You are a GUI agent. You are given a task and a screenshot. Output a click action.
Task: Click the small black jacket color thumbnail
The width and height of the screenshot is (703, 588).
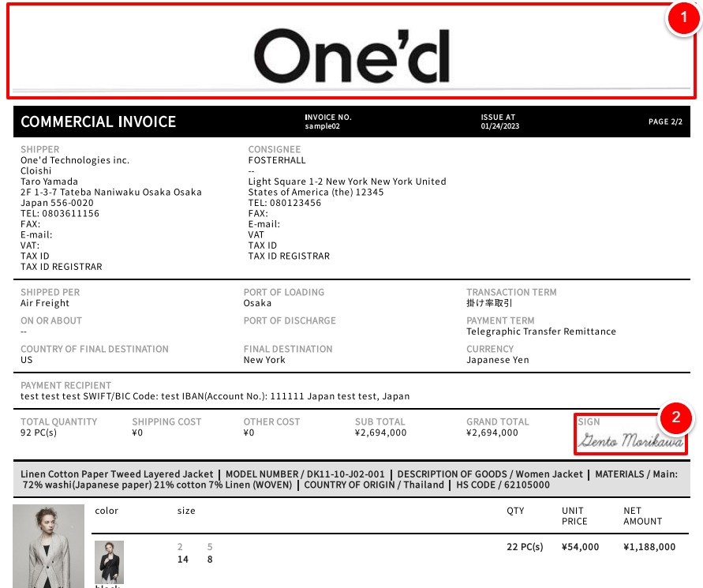point(109,561)
